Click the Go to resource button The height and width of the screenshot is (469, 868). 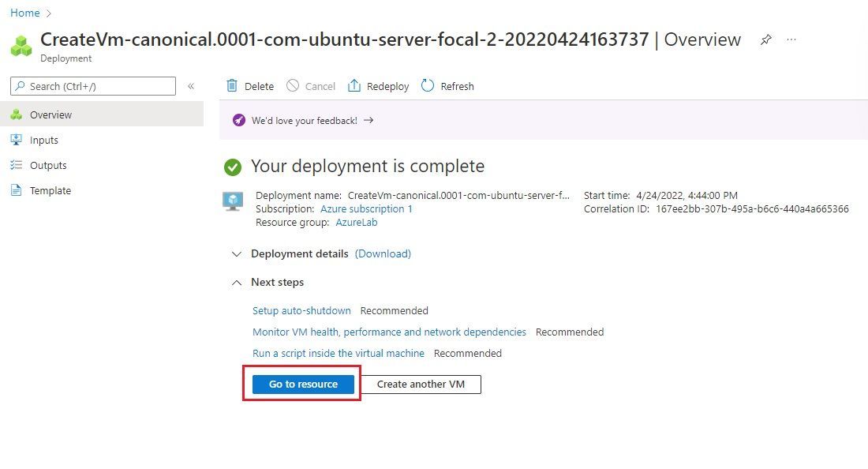click(303, 385)
